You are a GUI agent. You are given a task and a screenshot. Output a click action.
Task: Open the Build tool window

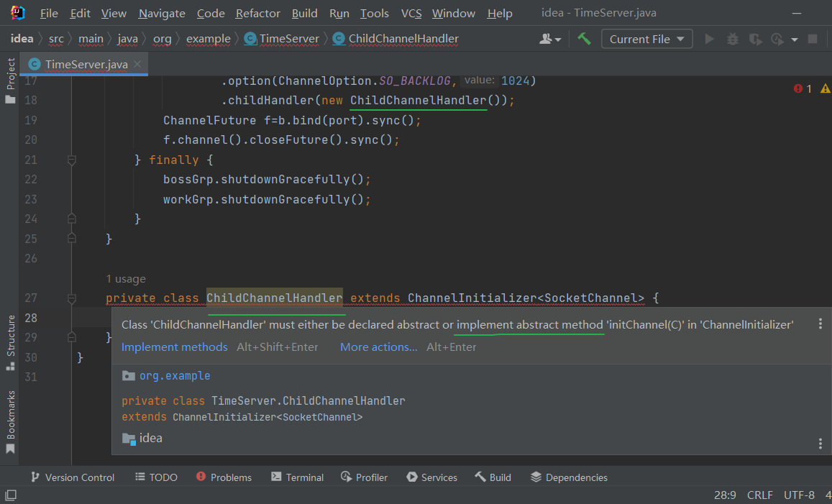point(493,477)
